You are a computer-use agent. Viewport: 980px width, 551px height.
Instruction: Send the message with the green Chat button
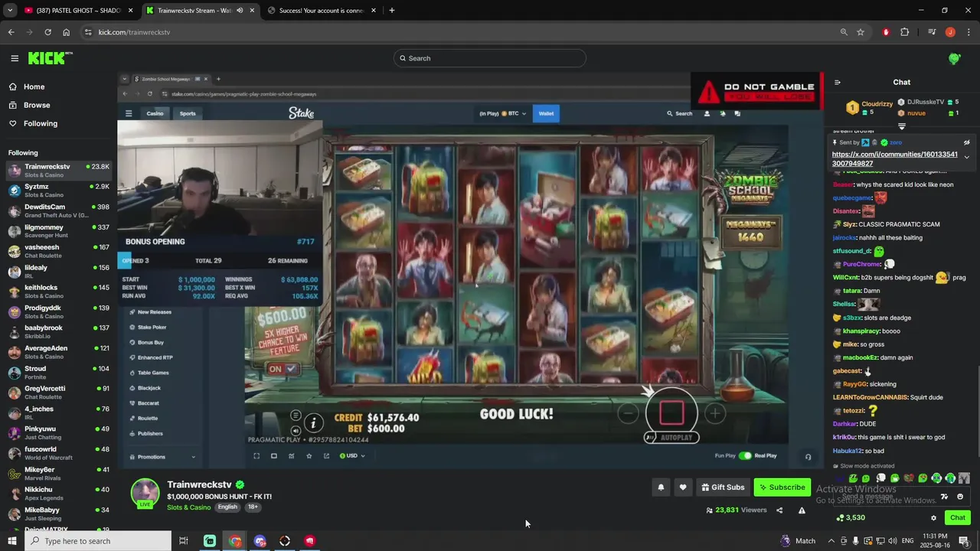(x=958, y=518)
